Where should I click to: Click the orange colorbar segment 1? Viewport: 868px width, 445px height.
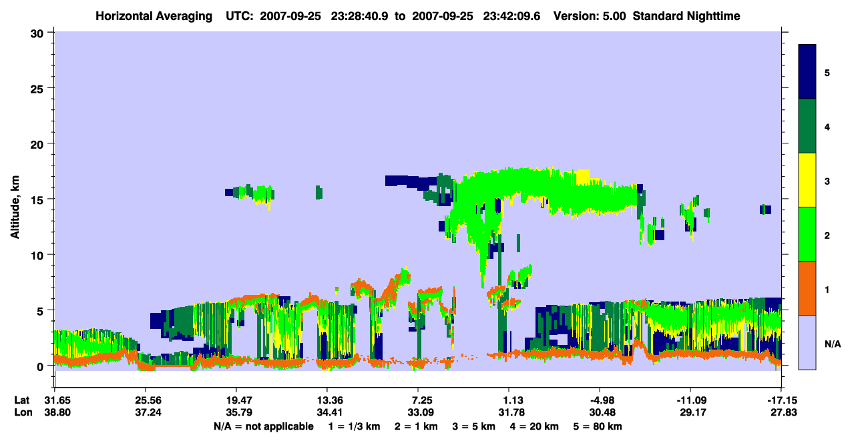click(807, 288)
